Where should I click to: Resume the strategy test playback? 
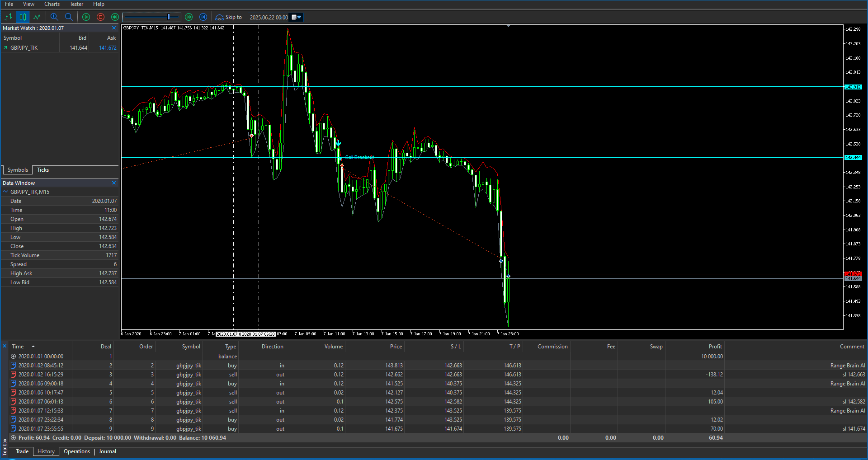pyautogui.click(x=86, y=17)
